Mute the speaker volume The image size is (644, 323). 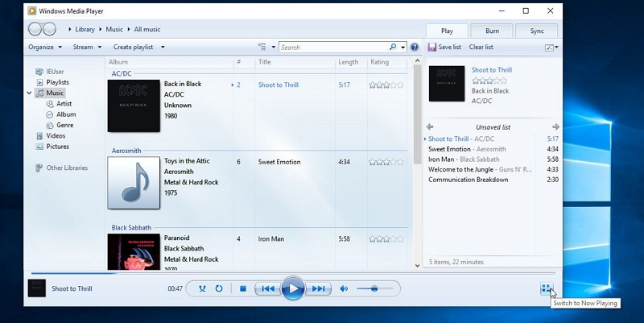coord(344,288)
